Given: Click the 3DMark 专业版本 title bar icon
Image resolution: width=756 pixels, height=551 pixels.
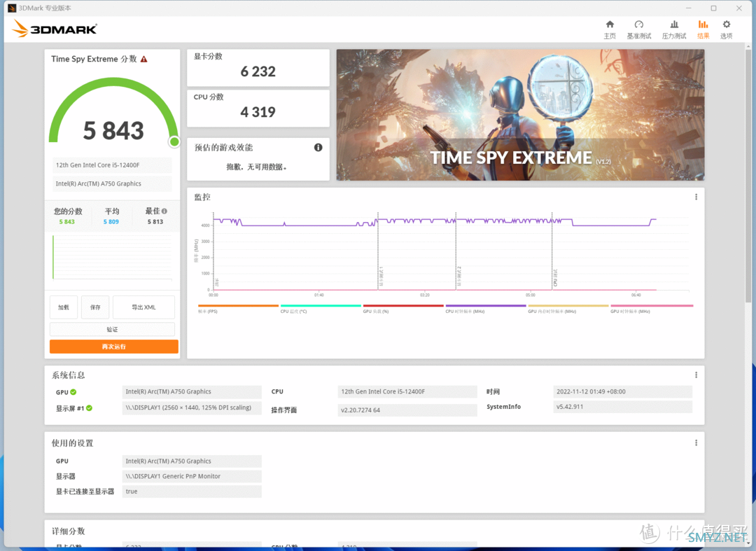Looking at the screenshot, I should coord(12,8).
